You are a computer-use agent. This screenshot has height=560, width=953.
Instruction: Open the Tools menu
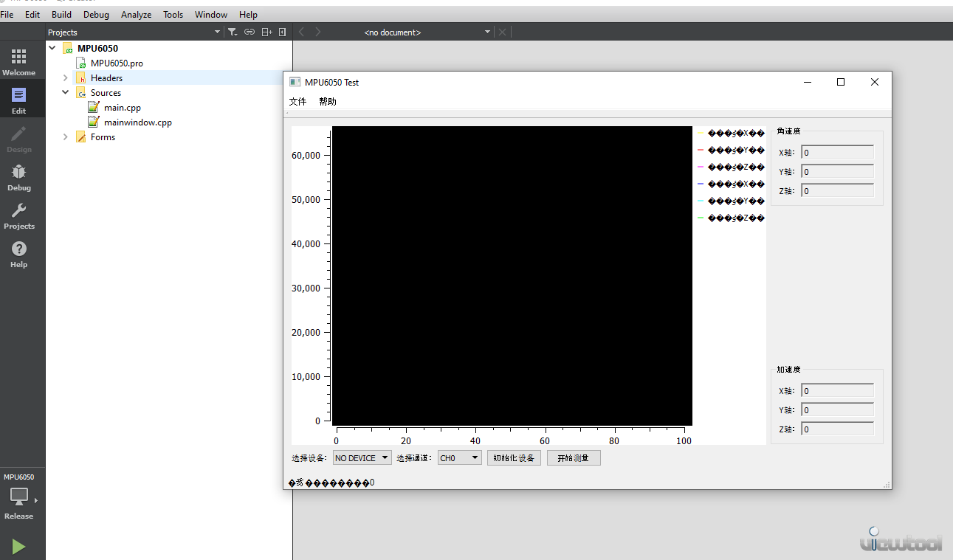click(x=173, y=14)
